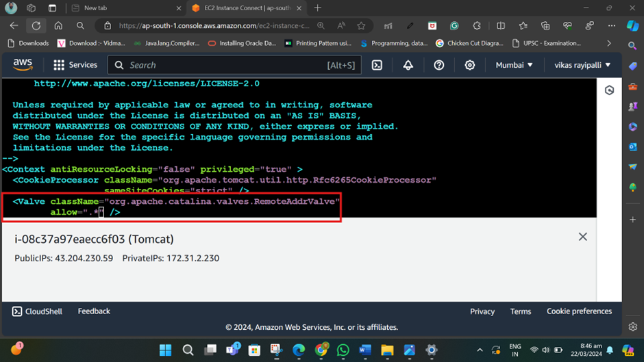Open Downloads bookmark
The height and width of the screenshot is (362, 644).
[x=28, y=43]
